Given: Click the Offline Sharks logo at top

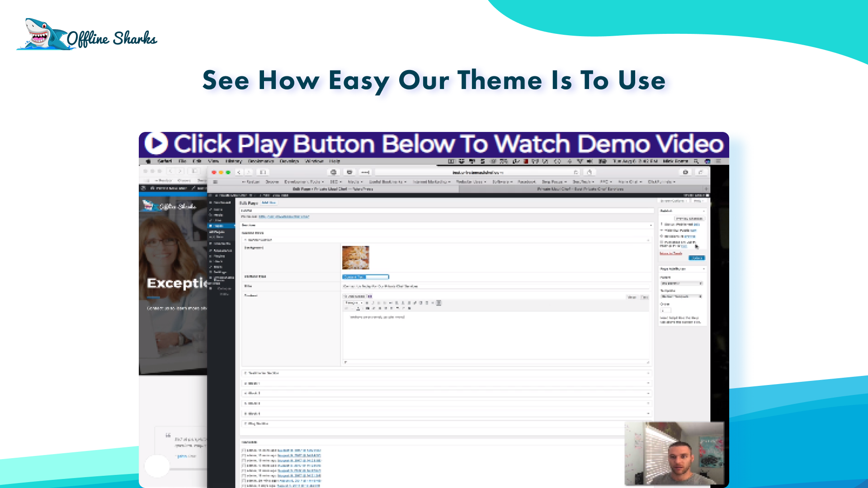Looking at the screenshot, I should [86, 34].
